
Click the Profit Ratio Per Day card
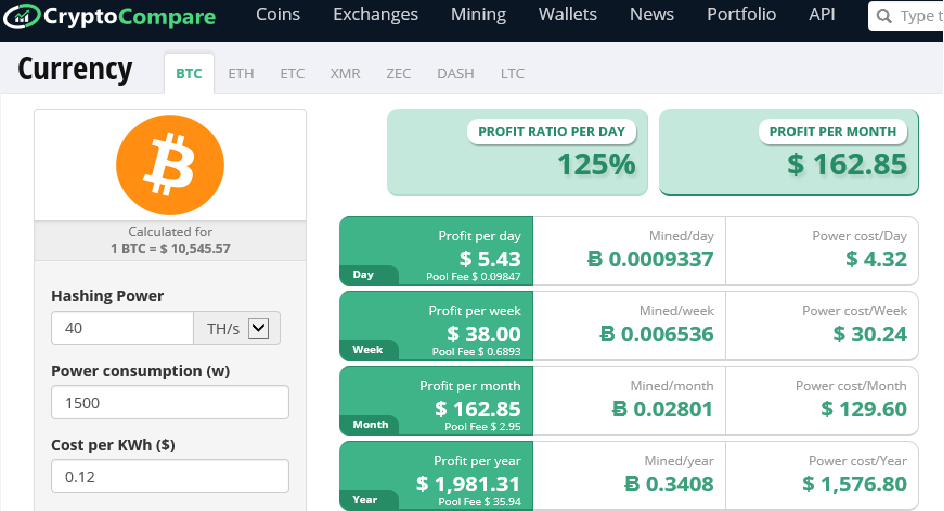(x=517, y=152)
